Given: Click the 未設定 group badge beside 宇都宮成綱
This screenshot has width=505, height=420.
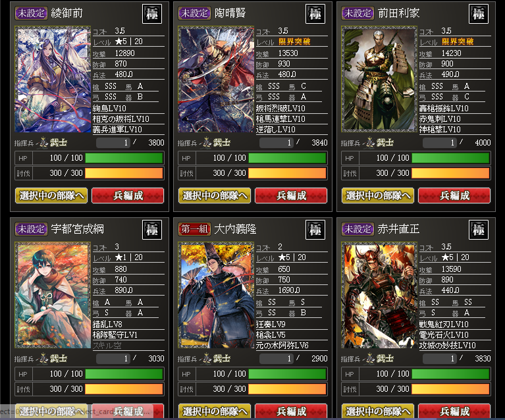Looking at the screenshot, I should [x=31, y=229].
